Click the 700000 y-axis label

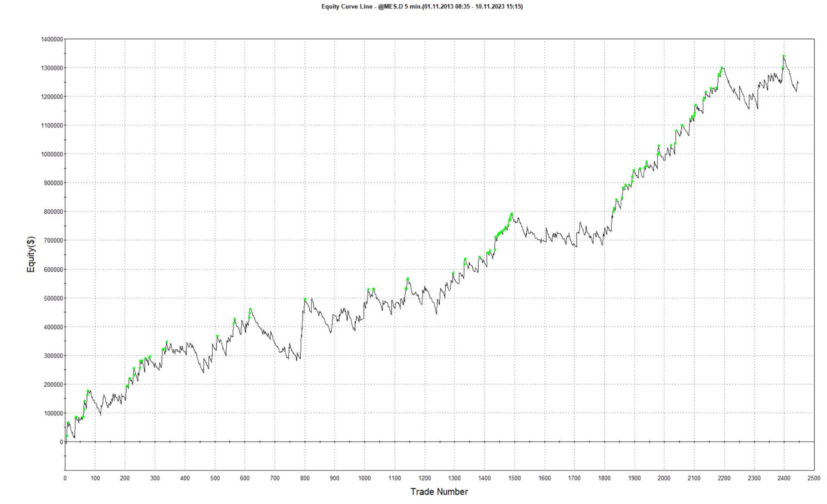point(54,240)
